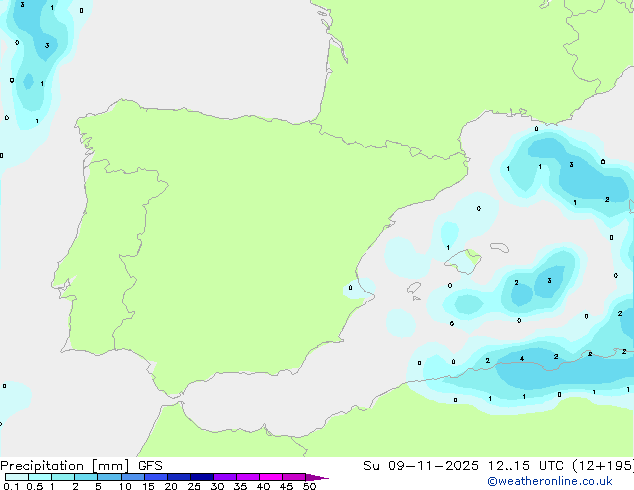Image resolution: width=634 pixels, height=490 pixels.
Task: Click the 20–25 mm legend swatch
Action: pyautogui.click(x=179, y=477)
